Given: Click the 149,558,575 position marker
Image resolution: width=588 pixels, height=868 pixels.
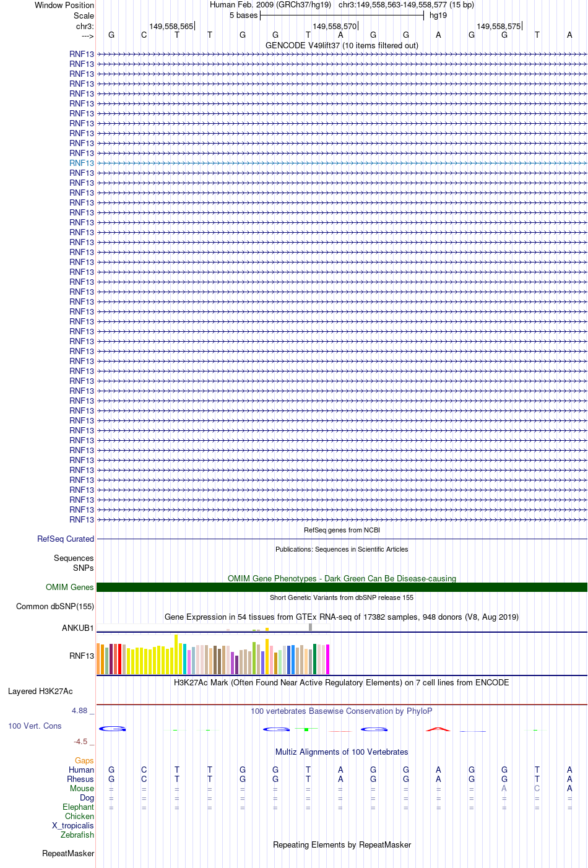Looking at the screenshot, I should pos(499,27).
